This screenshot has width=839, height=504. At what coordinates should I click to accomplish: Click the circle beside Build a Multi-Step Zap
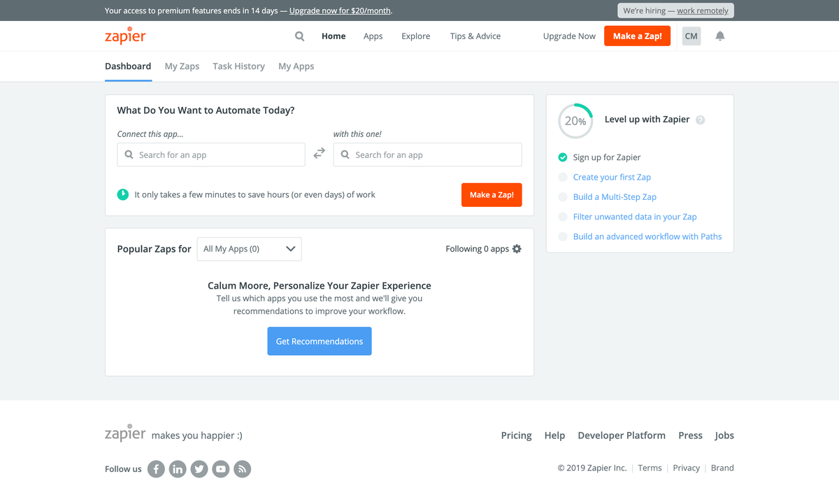563,197
